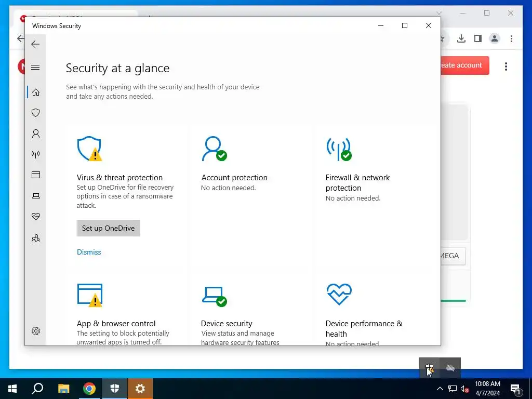Toggle the Chrome side panel icon
532x399 pixels.
click(x=478, y=38)
